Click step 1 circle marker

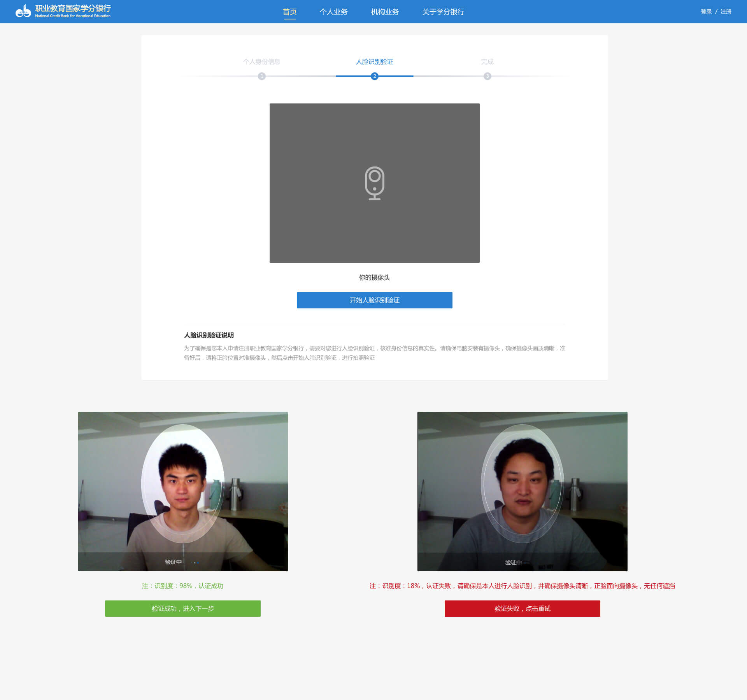point(261,76)
